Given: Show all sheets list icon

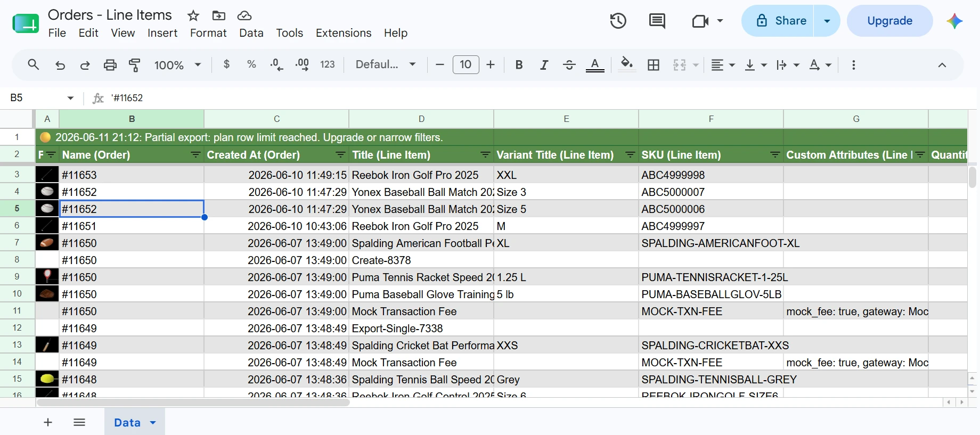Looking at the screenshot, I should (79, 422).
